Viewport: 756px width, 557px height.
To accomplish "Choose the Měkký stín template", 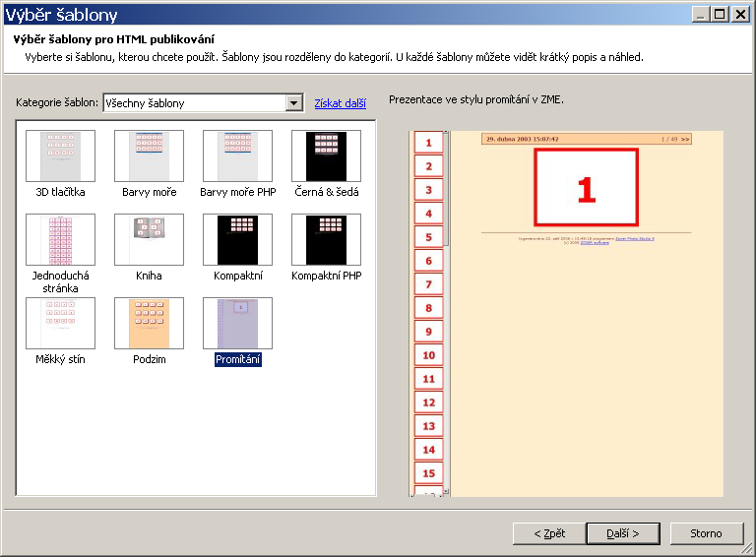I will [x=60, y=324].
